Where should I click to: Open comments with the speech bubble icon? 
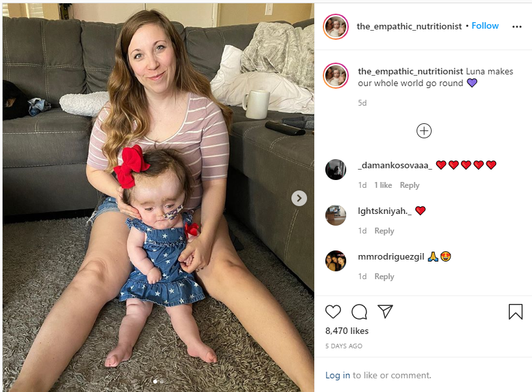tap(359, 312)
